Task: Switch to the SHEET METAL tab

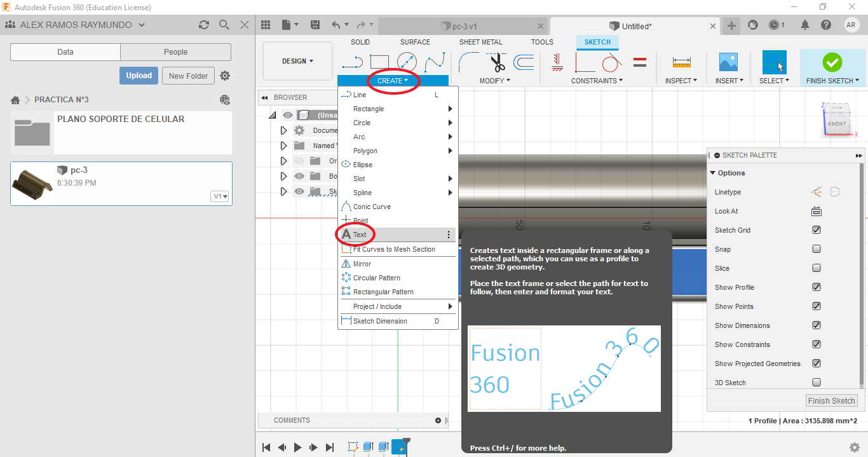Action: (x=481, y=42)
